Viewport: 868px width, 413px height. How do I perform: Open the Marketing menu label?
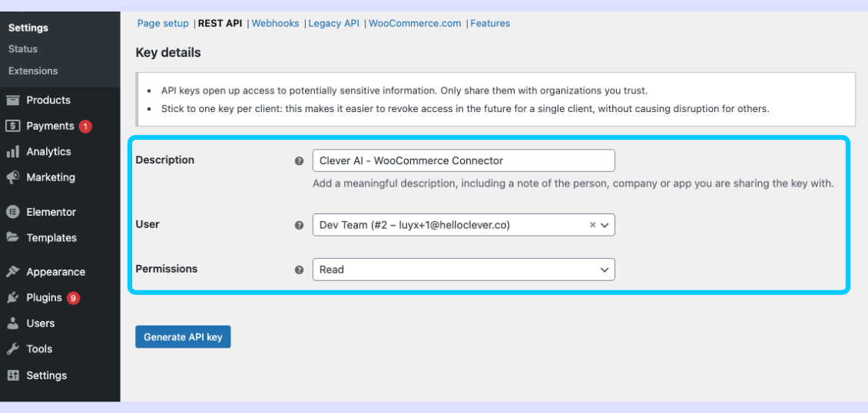click(51, 177)
